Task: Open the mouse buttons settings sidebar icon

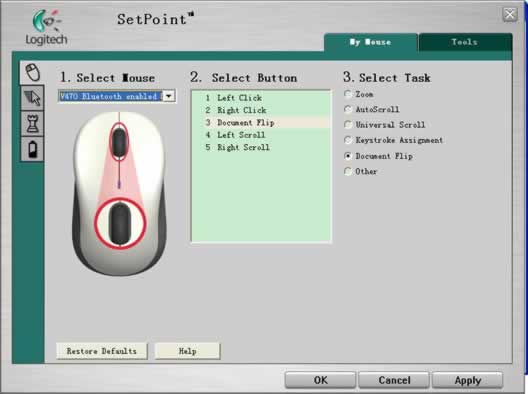Action: (33, 72)
